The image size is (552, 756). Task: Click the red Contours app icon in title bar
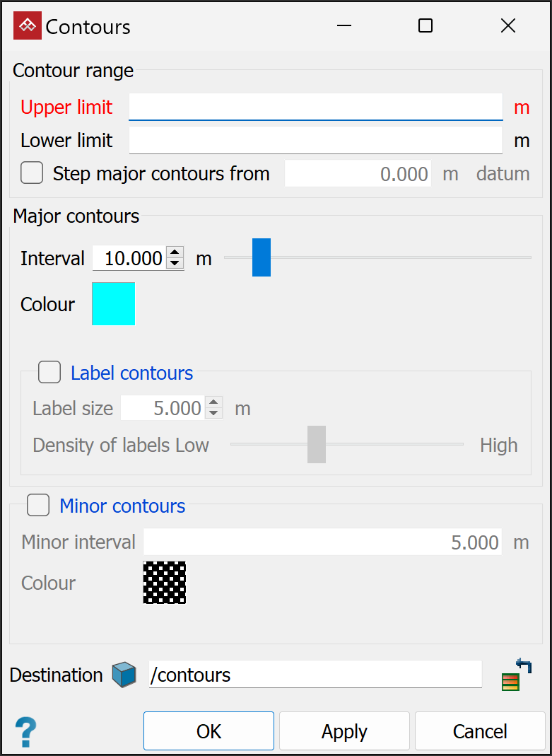point(28,26)
